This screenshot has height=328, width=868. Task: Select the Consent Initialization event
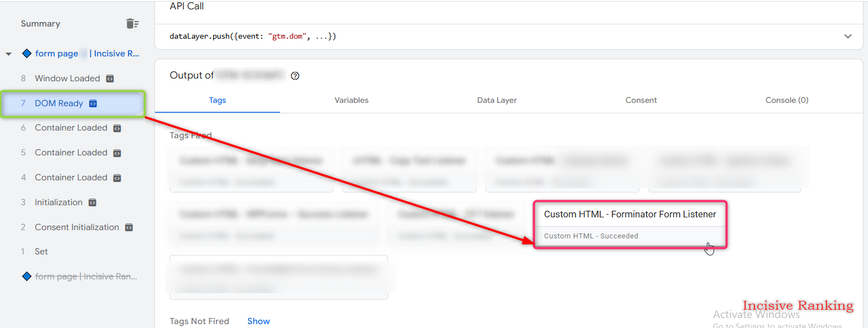pyautogui.click(x=77, y=227)
